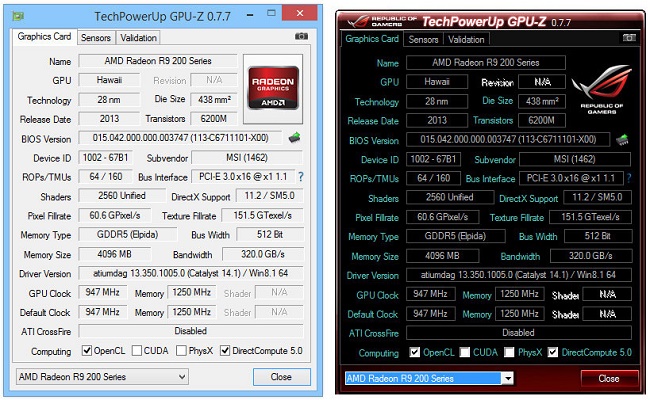
Task: Click Close button in left GPU-Z window
Action: pos(281,377)
